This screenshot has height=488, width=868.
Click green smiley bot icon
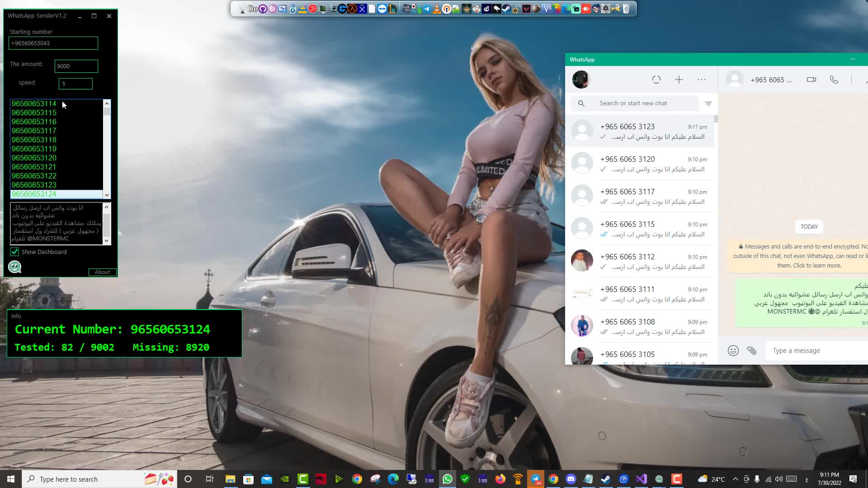coord(15,267)
